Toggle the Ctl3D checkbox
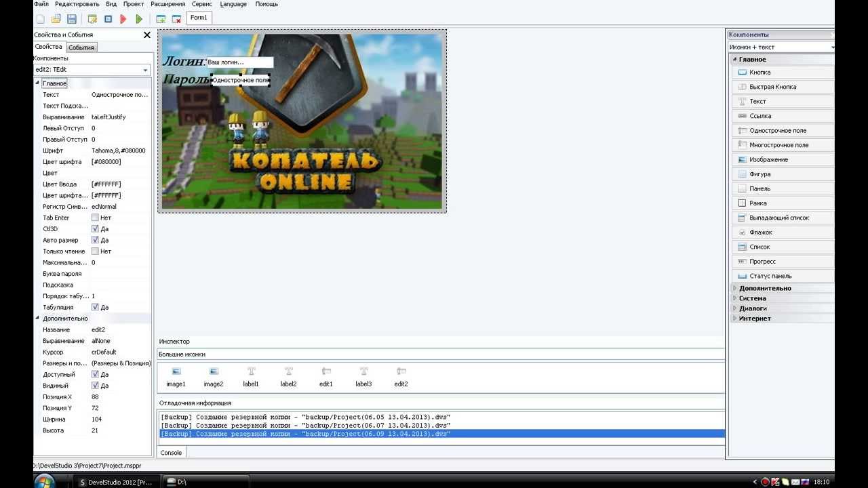Viewport: 868px width, 488px height. click(x=95, y=229)
